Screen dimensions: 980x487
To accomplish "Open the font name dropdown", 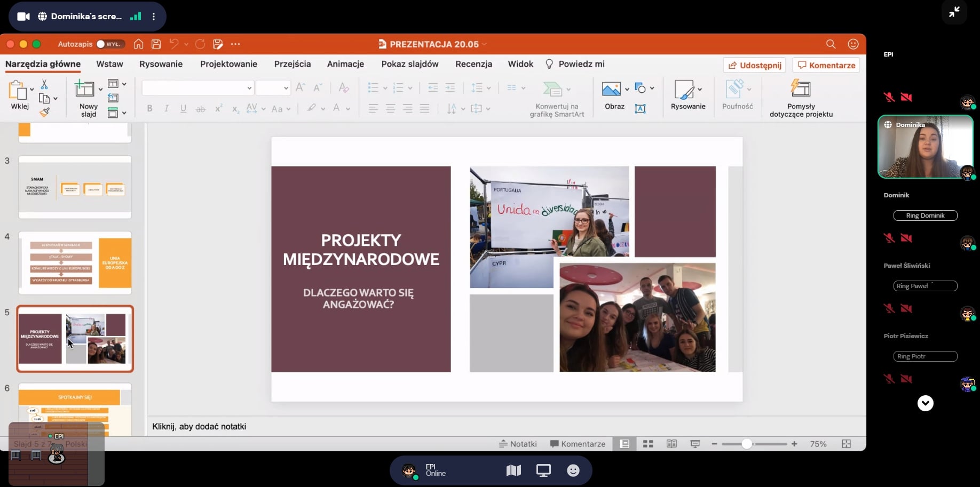I will (x=249, y=88).
